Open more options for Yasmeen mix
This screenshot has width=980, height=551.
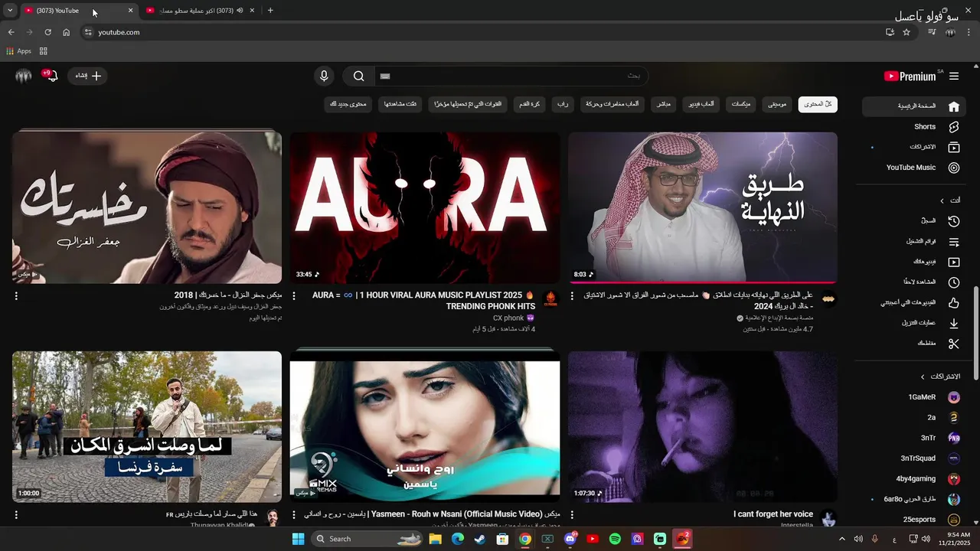pos(294,515)
